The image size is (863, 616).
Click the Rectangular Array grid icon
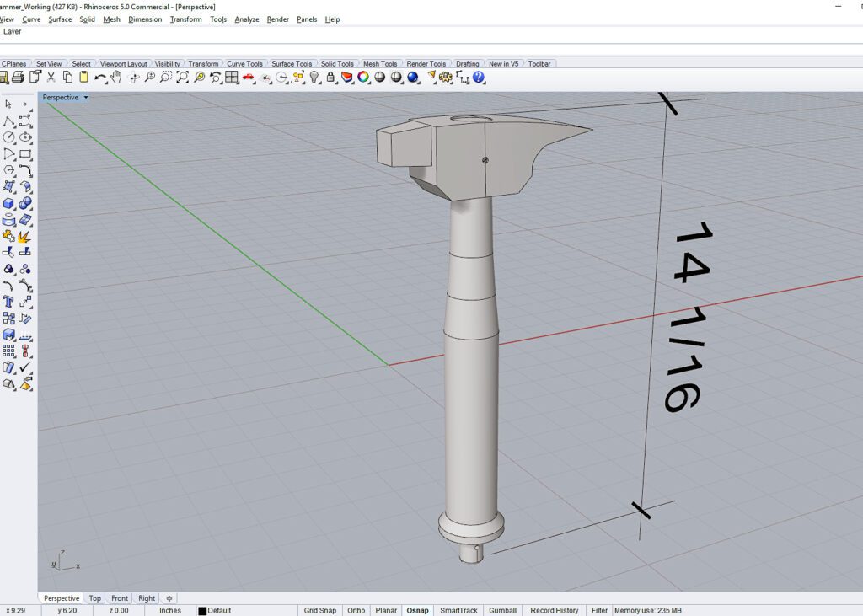click(x=8, y=351)
